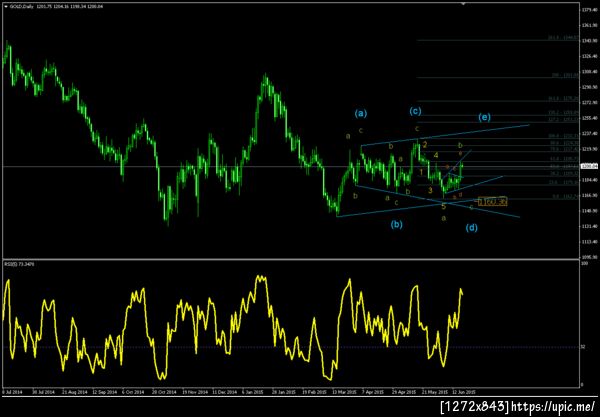This screenshot has height=417, width=600.
Task: Click the GOLD,Daily chart title
Action: click(21, 6)
